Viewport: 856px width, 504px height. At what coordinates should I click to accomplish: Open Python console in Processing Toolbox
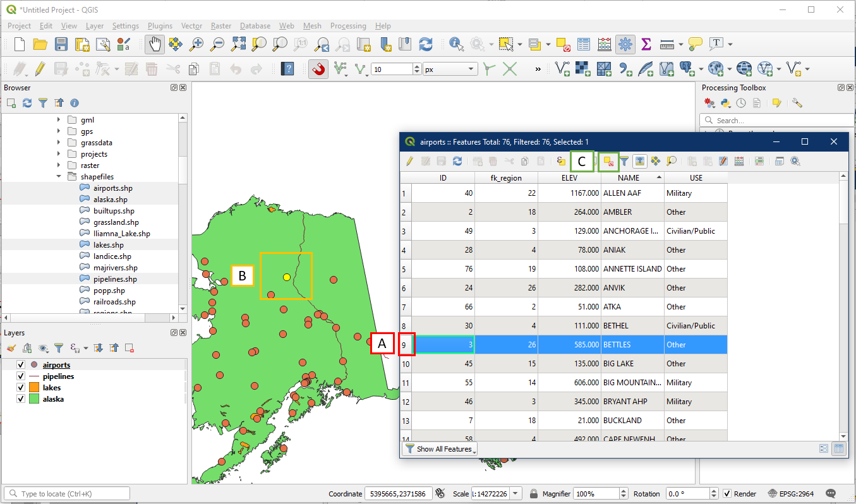(x=726, y=103)
